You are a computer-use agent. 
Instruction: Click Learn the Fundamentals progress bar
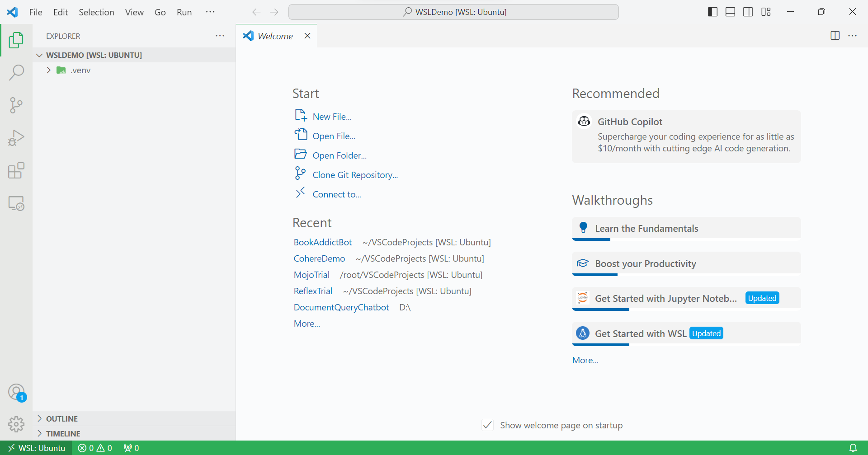click(x=591, y=239)
